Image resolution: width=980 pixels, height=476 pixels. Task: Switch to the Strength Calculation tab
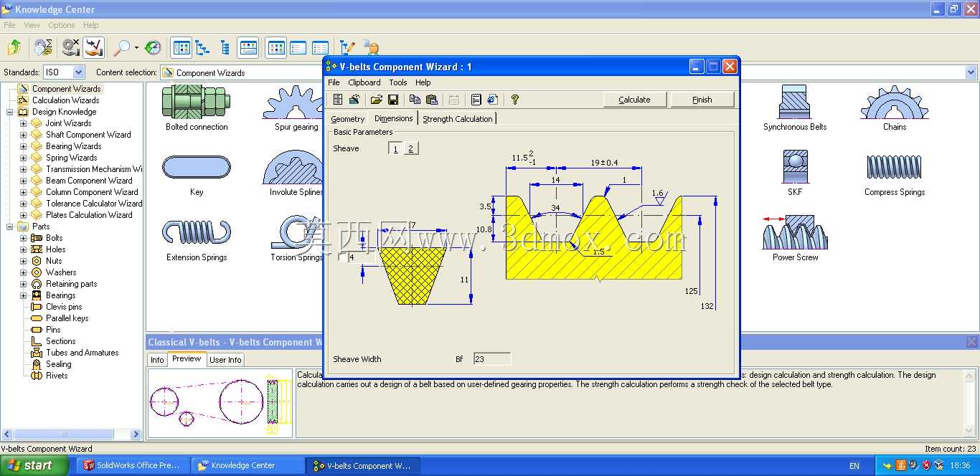point(458,119)
